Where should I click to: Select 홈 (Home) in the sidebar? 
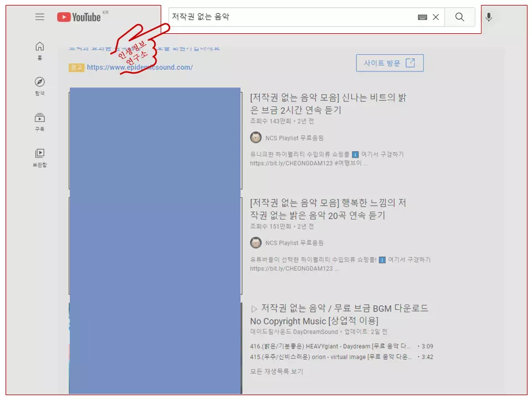(x=39, y=49)
